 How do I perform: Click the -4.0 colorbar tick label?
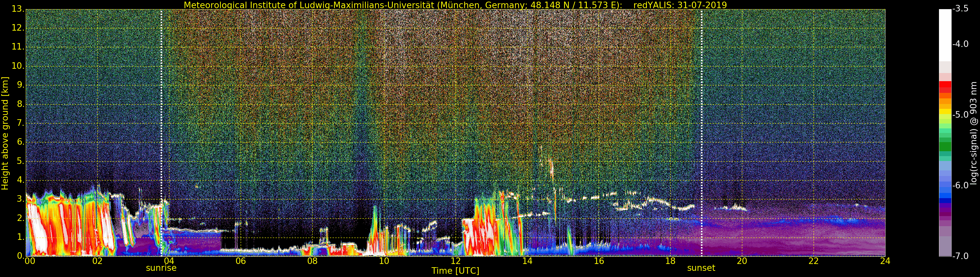960,44
